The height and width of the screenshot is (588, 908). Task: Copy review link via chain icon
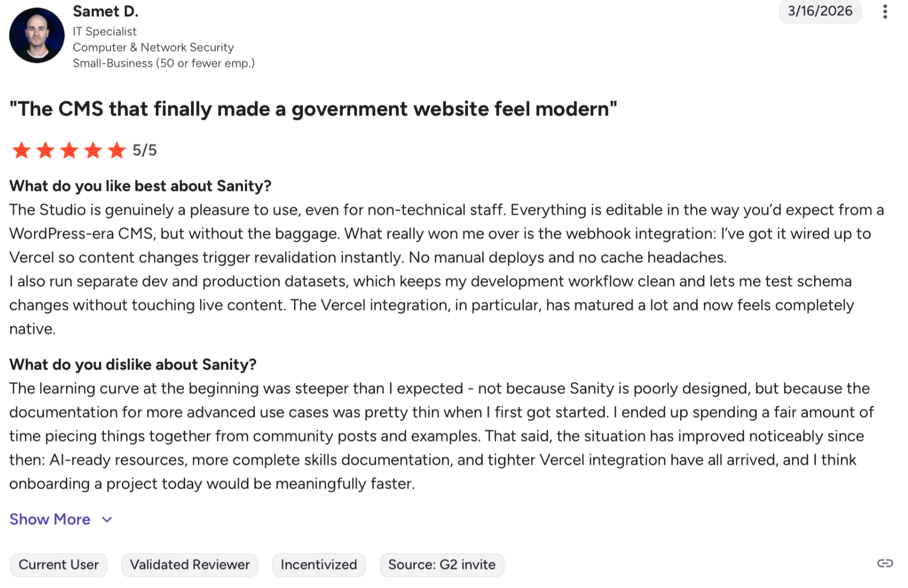point(885,563)
